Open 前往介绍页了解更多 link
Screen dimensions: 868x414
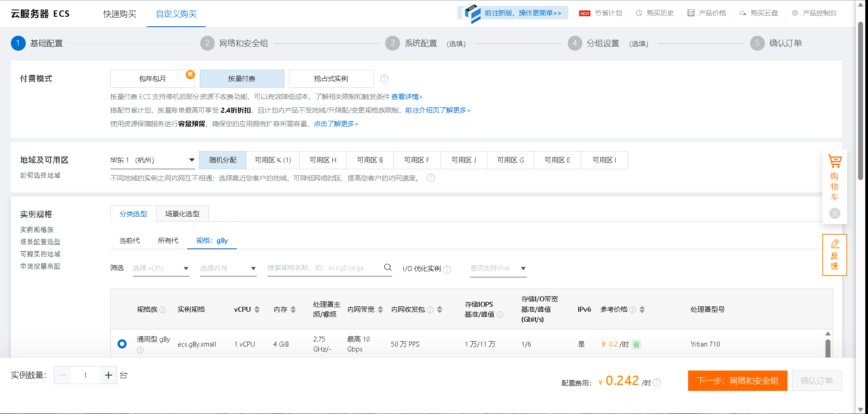coord(438,110)
